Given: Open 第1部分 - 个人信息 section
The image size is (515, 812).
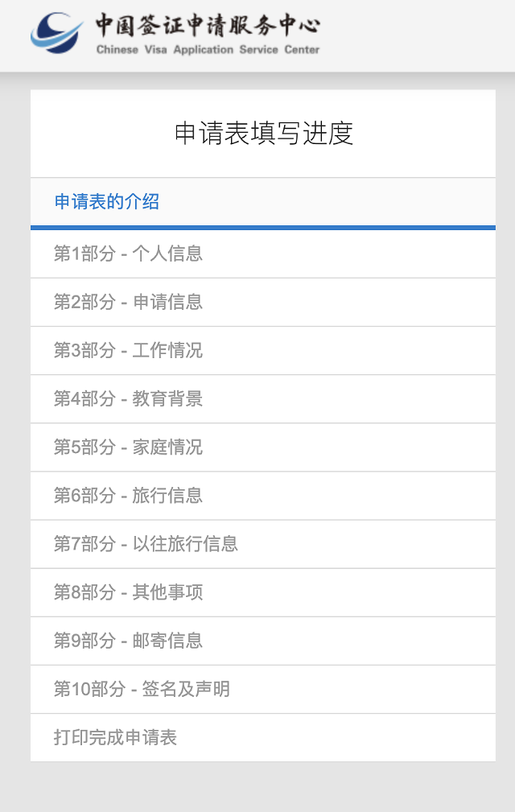Looking at the screenshot, I should tap(128, 254).
